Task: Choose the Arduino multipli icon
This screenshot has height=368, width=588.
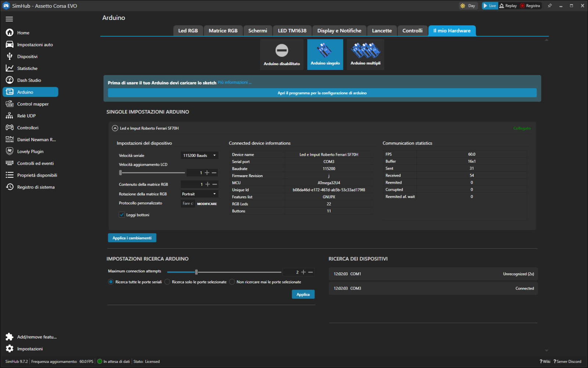Action: (x=365, y=51)
